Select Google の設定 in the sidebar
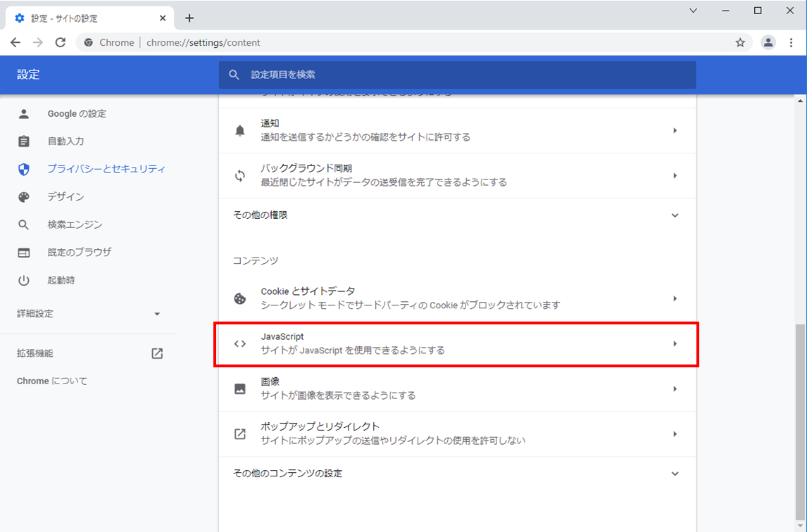The height and width of the screenshot is (532, 807). pyautogui.click(x=77, y=114)
